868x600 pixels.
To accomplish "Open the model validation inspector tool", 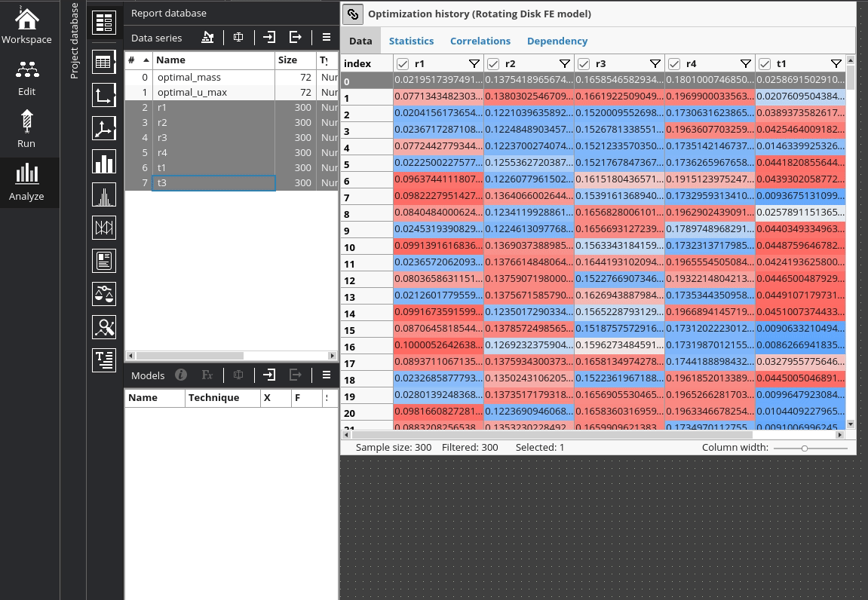I will click(x=104, y=327).
